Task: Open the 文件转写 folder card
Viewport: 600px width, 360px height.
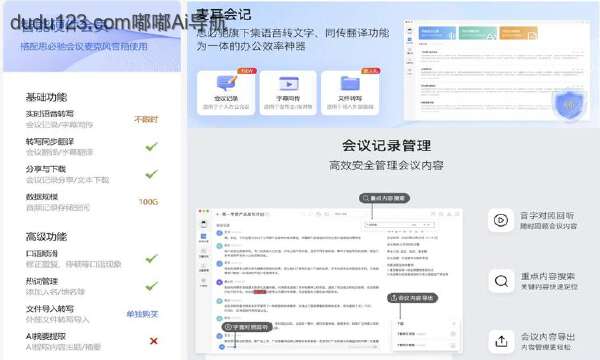Action: coord(350,93)
